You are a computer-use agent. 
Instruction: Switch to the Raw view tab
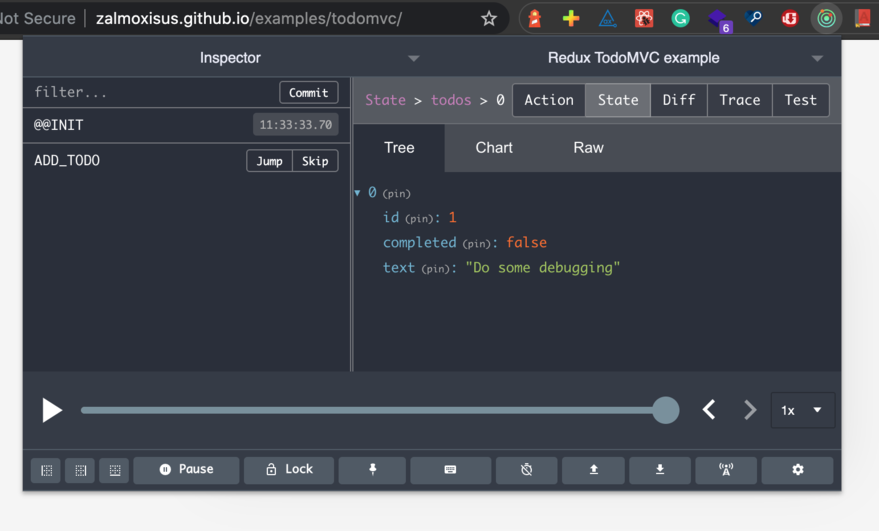tap(588, 148)
